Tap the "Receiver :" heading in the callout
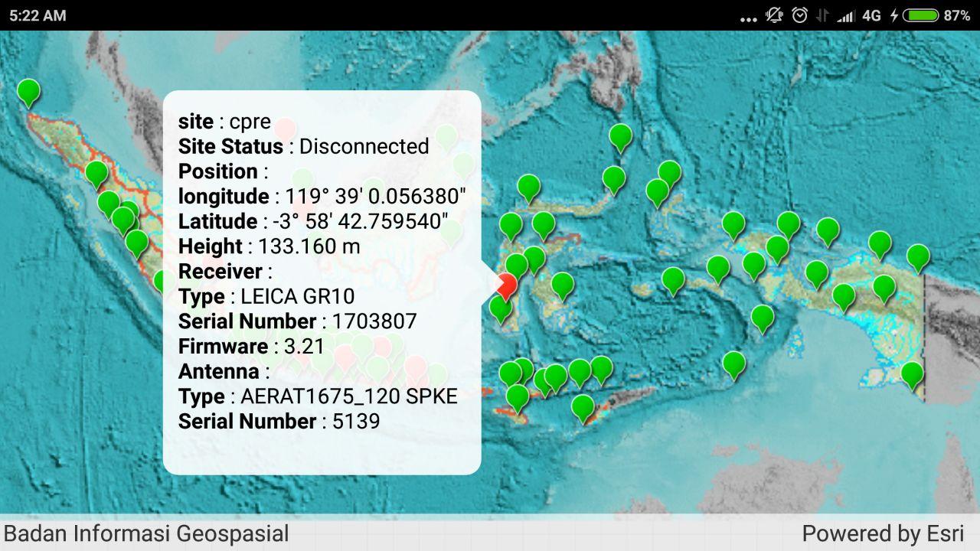980x551 pixels. [x=225, y=272]
